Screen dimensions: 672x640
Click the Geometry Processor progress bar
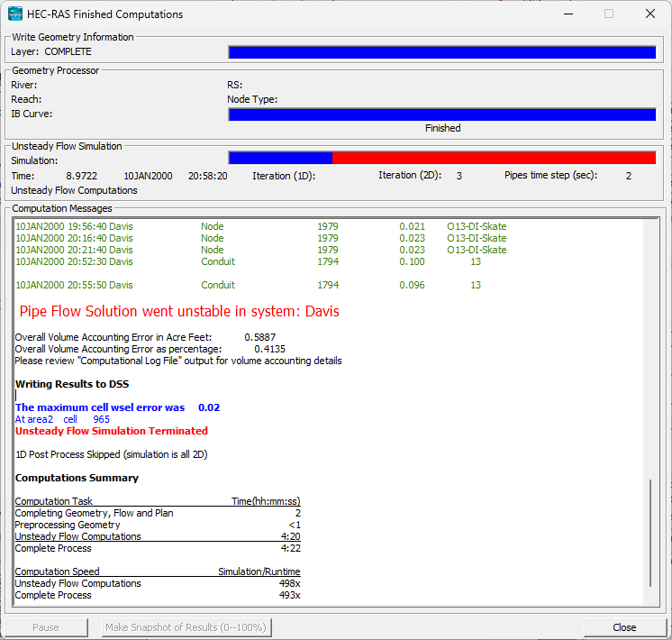point(442,114)
